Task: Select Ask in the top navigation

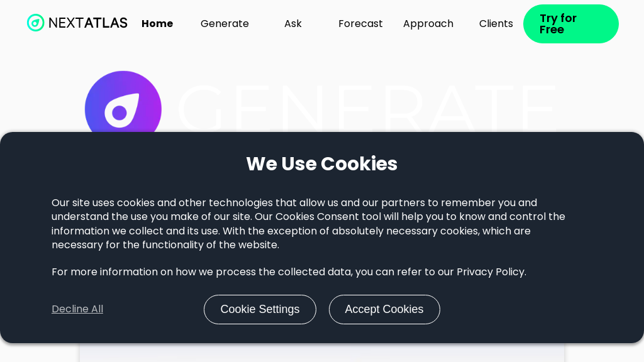Action: pos(292,24)
